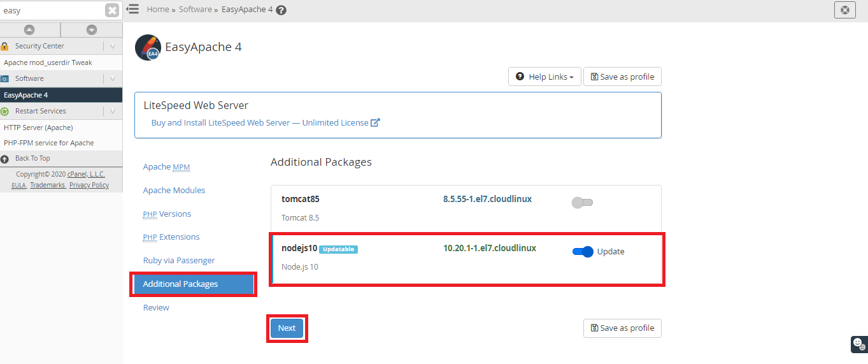Click the down arrow navigation button in sidebar
868x364 pixels.
point(92,29)
